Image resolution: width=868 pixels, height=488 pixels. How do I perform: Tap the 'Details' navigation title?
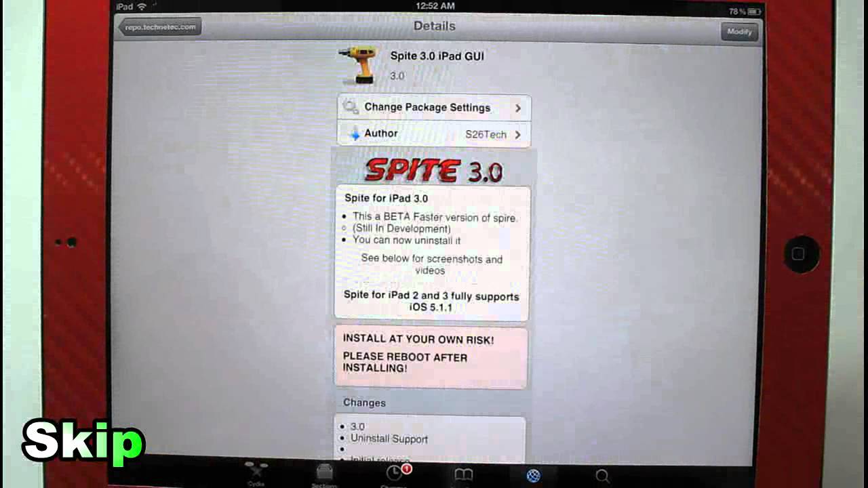pyautogui.click(x=434, y=26)
